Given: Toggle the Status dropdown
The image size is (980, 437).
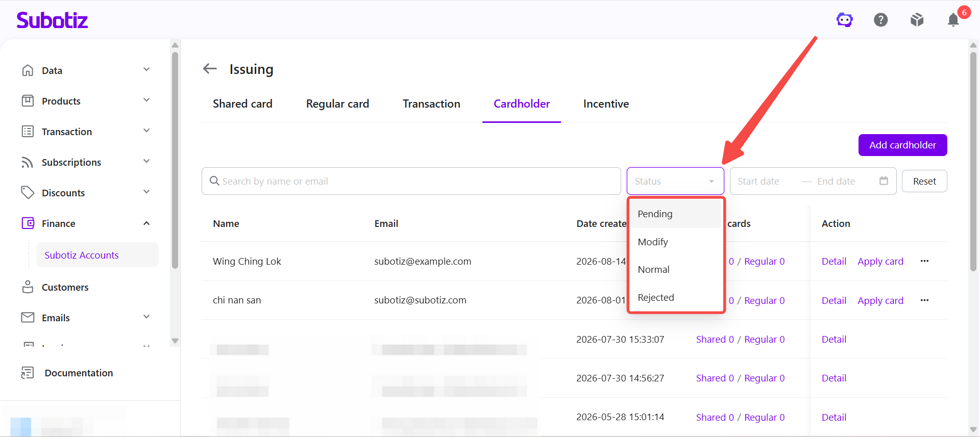Looking at the screenshot, I should (675, 181).
